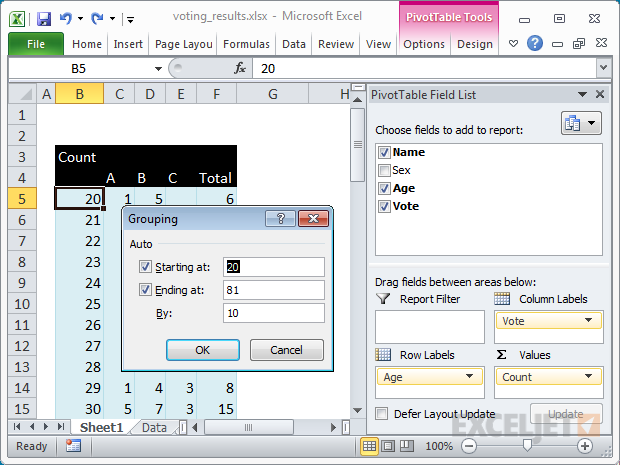Click the Save icon in Quick Access Toolbar
The height and width of the screenshot is (465, 620).
(x=43, y=17)
